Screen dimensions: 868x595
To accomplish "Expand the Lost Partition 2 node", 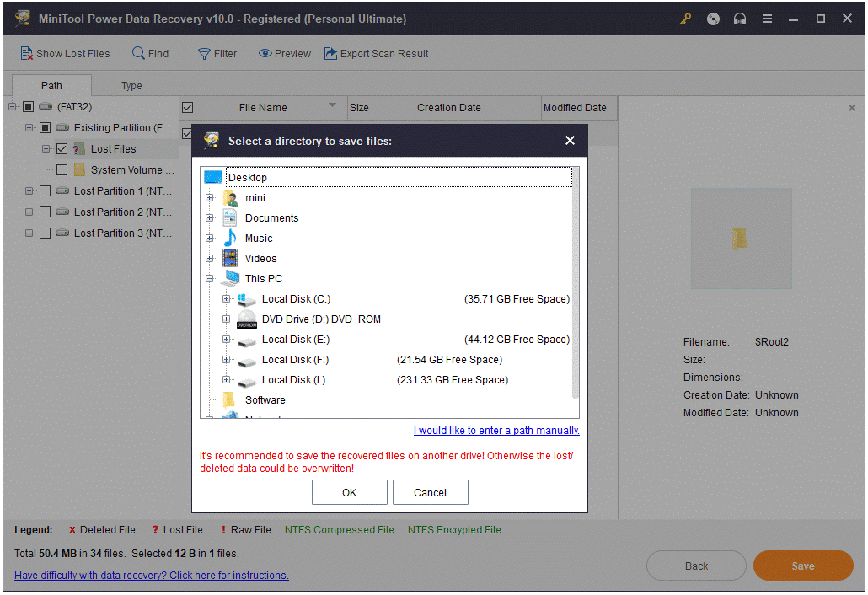I will (x=29, y=212).
